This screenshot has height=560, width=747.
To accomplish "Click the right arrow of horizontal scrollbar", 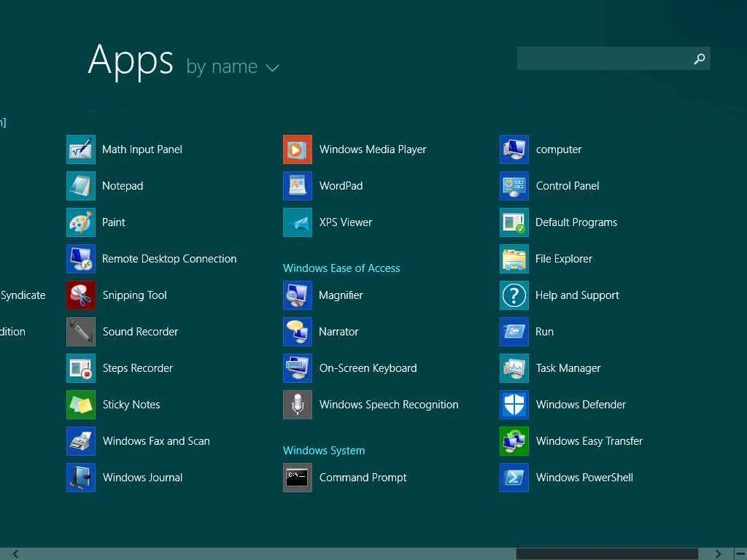I will (x=718, y=554).
